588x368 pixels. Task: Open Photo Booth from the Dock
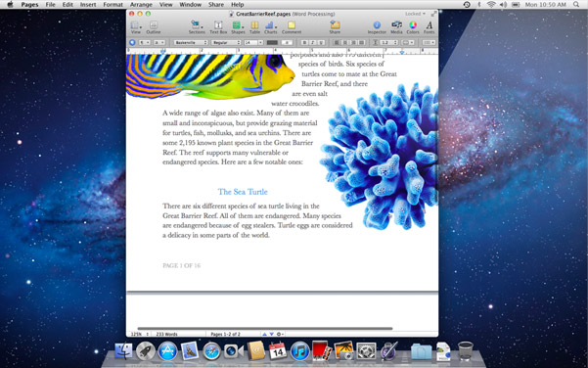point(322,350)
